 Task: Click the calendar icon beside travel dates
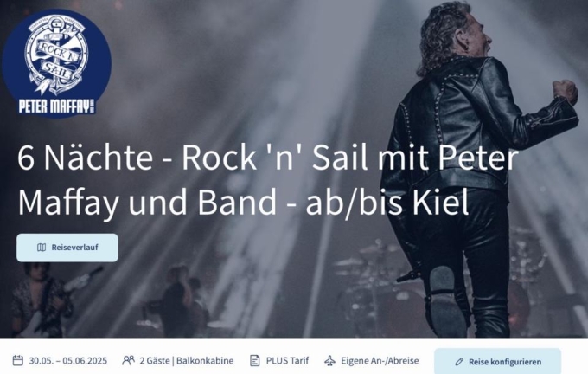[x=17, y=360]
